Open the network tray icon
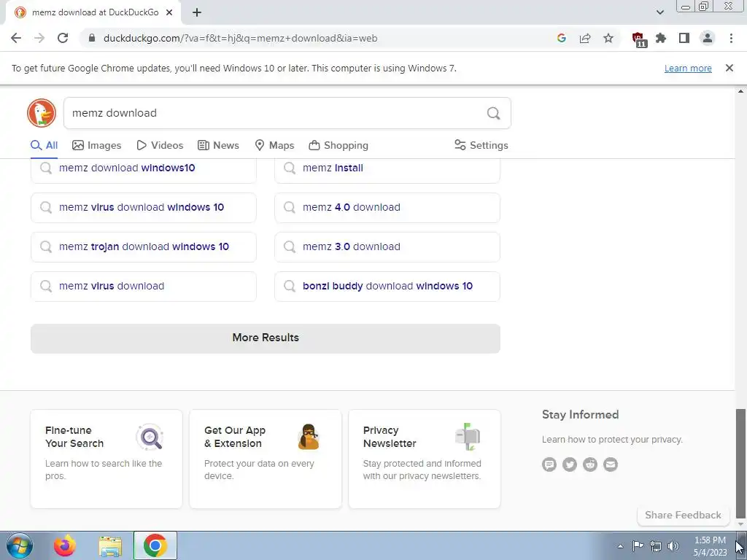 pos(656,545)
